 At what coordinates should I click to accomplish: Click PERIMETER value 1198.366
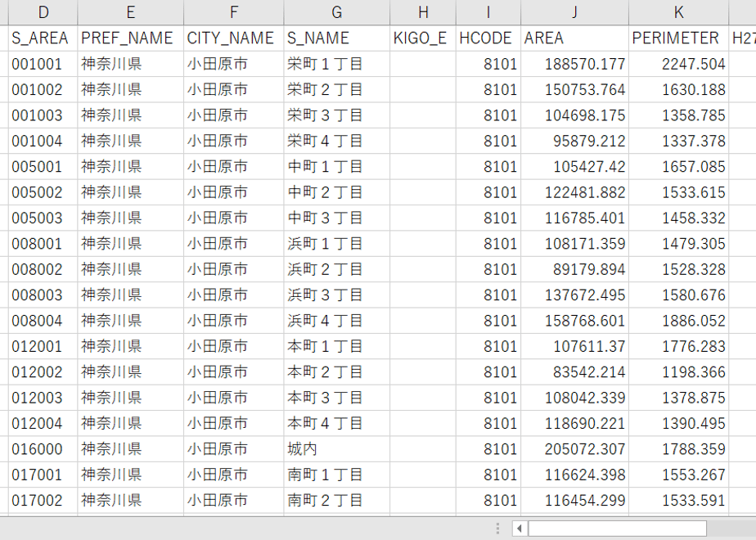click(678, 371)
